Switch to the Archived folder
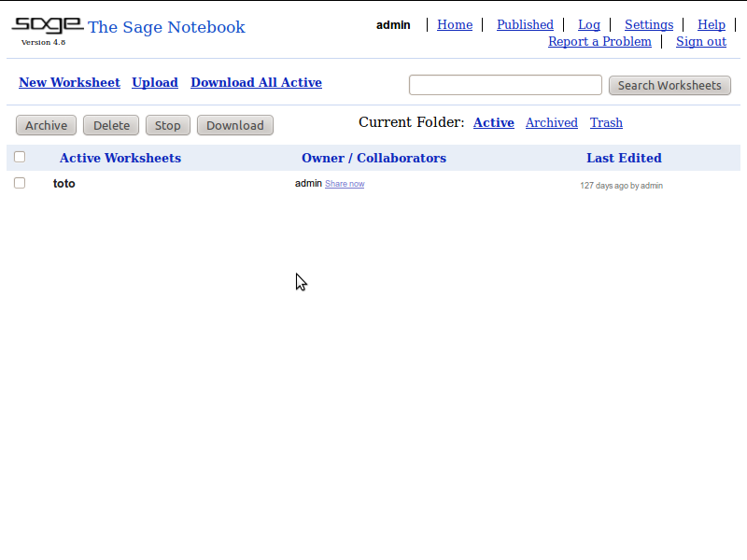Image resolution: width=747 pixels, height=560 pixels. coord(551,122)
